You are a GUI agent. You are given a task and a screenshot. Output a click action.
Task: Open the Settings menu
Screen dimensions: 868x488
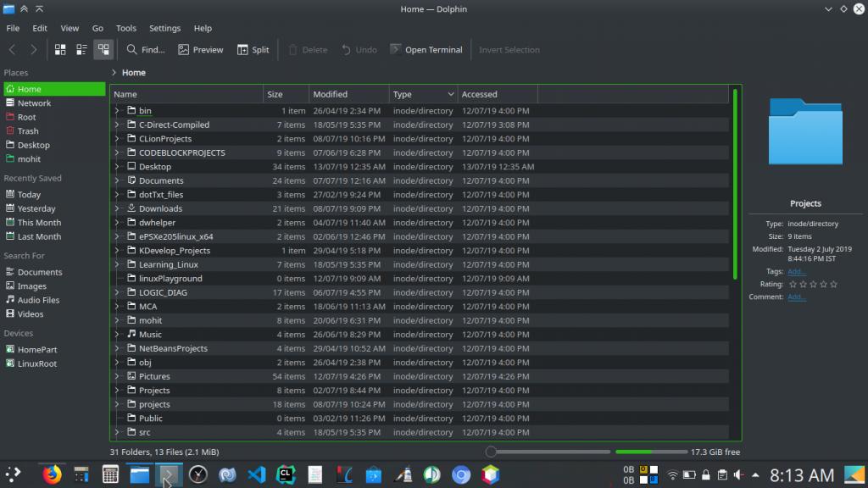click(x=165, y=28)
